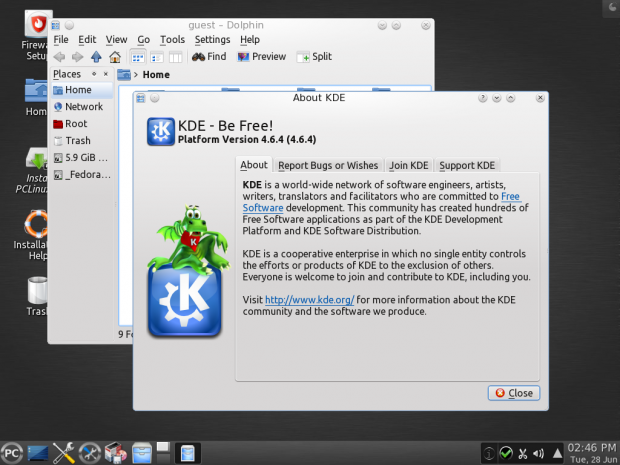Open the Firewall Setup desktop icon
The height and width of the screenshot is (465, 620).
click(x=36, y=36)
